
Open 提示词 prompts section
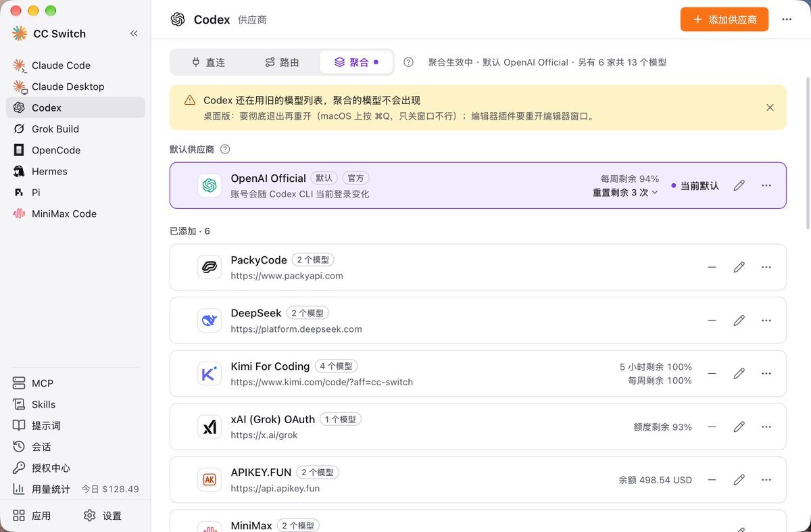tap(76, 426)
